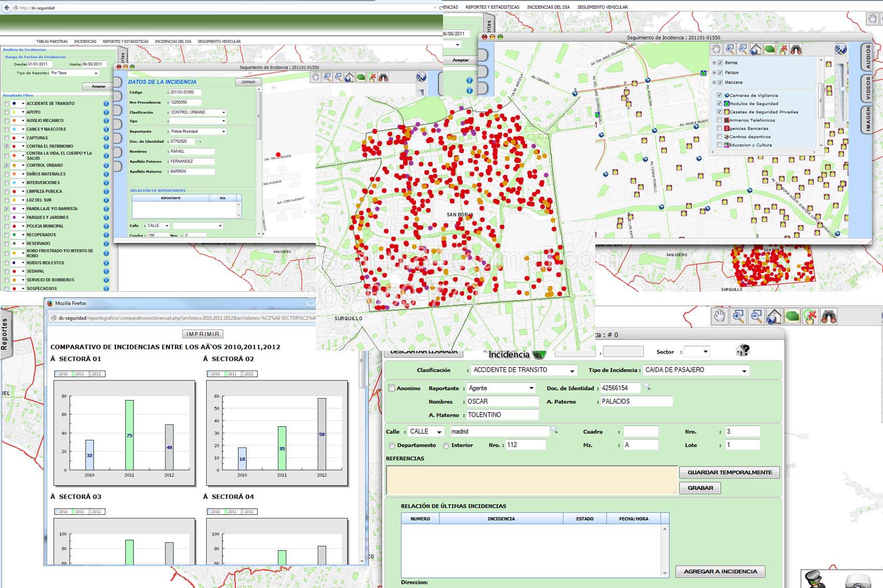Screen dimensions: 883x588
Task: Click map zoom slider handle in right window
Action: tap(841, 89)
